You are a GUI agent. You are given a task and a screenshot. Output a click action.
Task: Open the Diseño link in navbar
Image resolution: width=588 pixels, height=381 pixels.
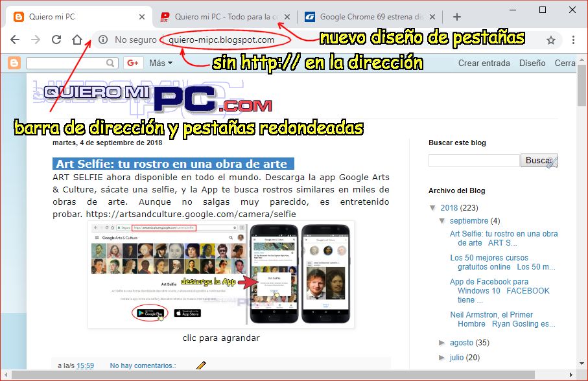tap(532, 63)
